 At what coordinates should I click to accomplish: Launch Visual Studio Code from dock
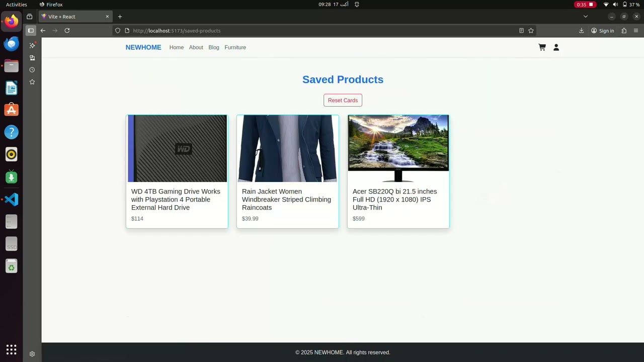pos(11,199)
